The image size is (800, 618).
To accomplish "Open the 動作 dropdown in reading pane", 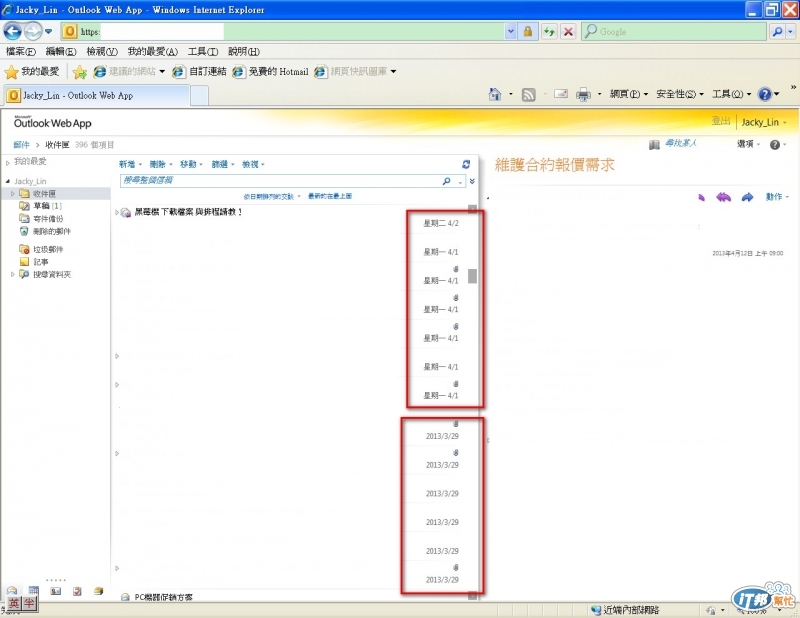I will (777, 197).
